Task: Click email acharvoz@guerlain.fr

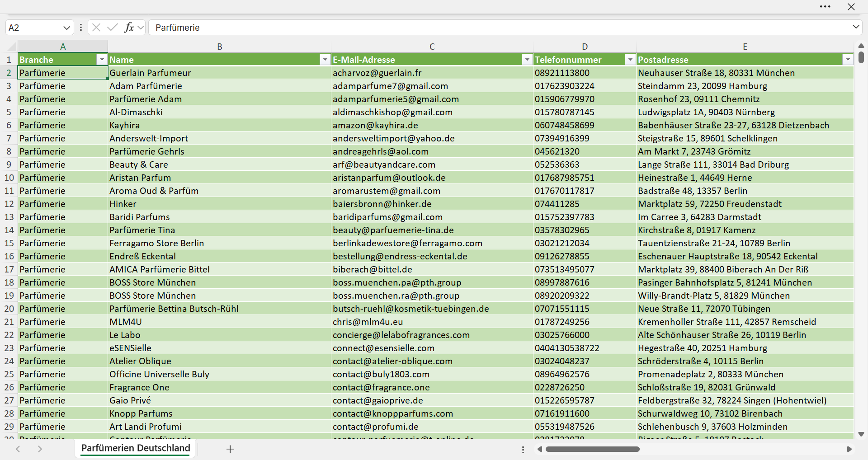Action: pos(432,73)
